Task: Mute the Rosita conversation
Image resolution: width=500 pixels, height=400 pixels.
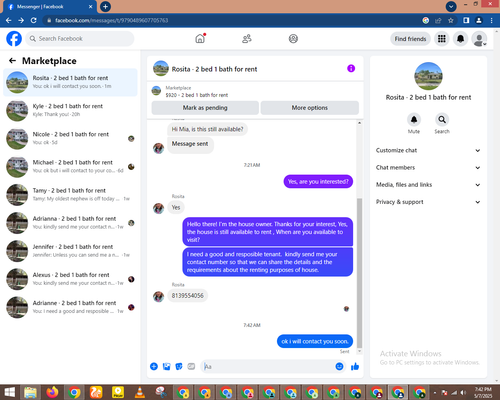Action: click(x=414, y=119)
